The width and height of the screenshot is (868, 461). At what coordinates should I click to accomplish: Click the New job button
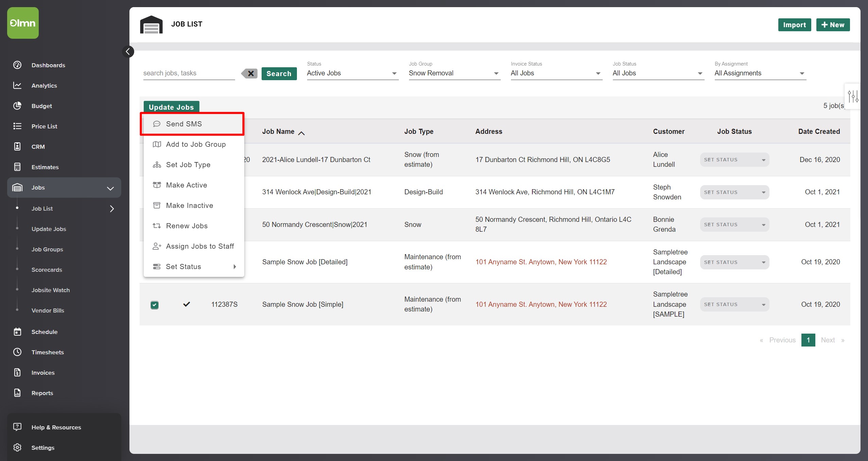(833, 25)
